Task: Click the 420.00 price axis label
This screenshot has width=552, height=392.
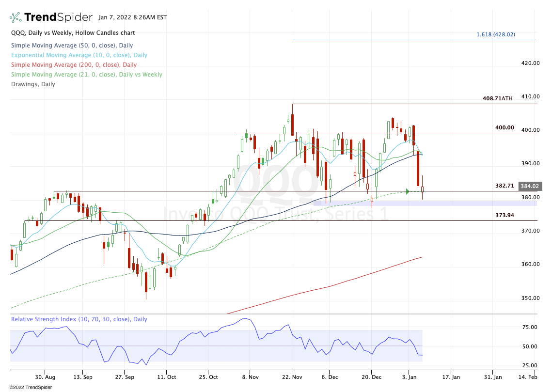Action: (x=530, y=63)
